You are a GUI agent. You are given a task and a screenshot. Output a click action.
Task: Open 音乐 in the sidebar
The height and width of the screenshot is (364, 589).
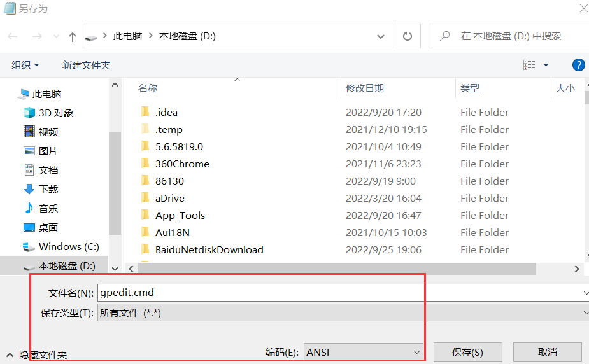tap(48, 208)
